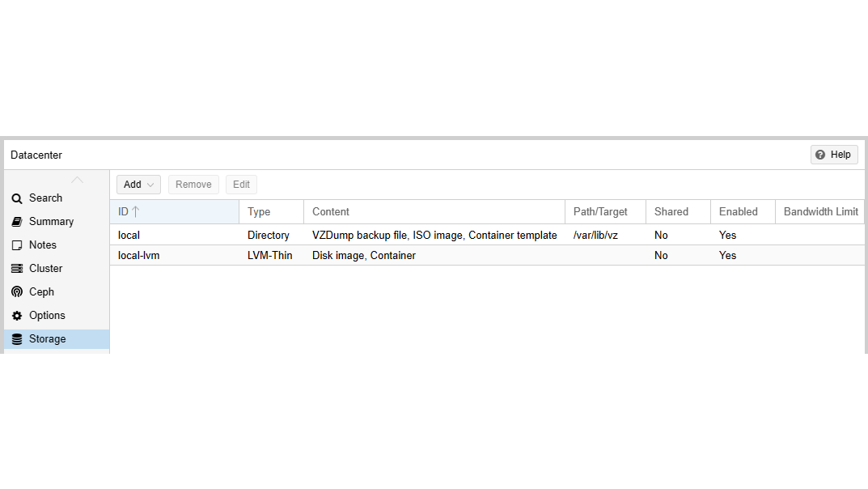
Task: Toggle sort order on ID column arrow
Action: click(x=136, y=212)
